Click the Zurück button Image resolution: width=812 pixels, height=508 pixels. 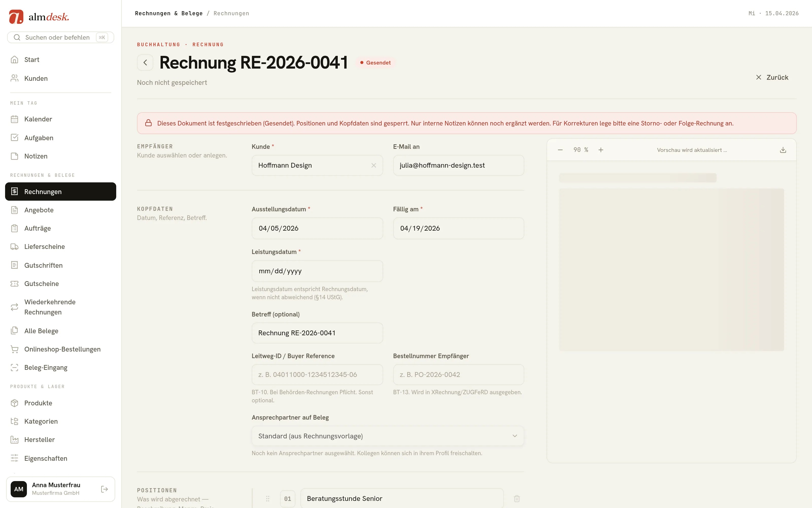pyautogui.click(x=772, y=77)
